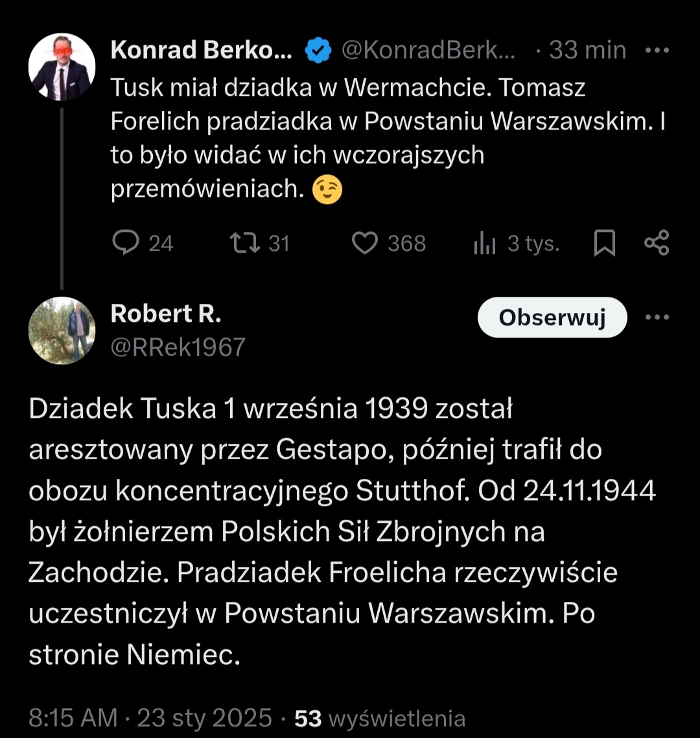700x738 pixels.
Task: Click the share icon on the first tweet
Action: (656, 243)
